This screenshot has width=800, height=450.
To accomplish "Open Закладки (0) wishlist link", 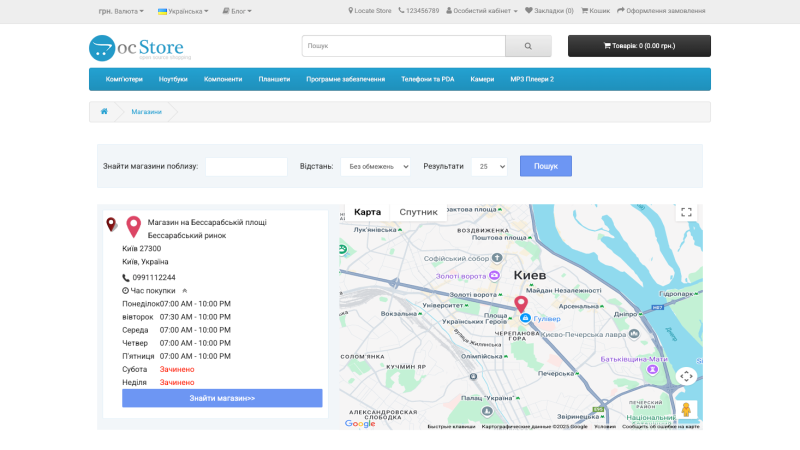I will point(549,11).
